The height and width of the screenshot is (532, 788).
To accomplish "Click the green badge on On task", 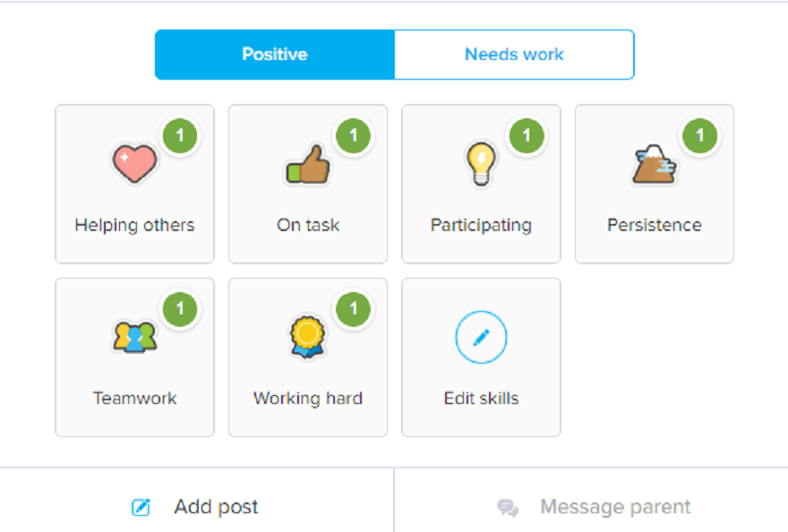I will (354, 136).
